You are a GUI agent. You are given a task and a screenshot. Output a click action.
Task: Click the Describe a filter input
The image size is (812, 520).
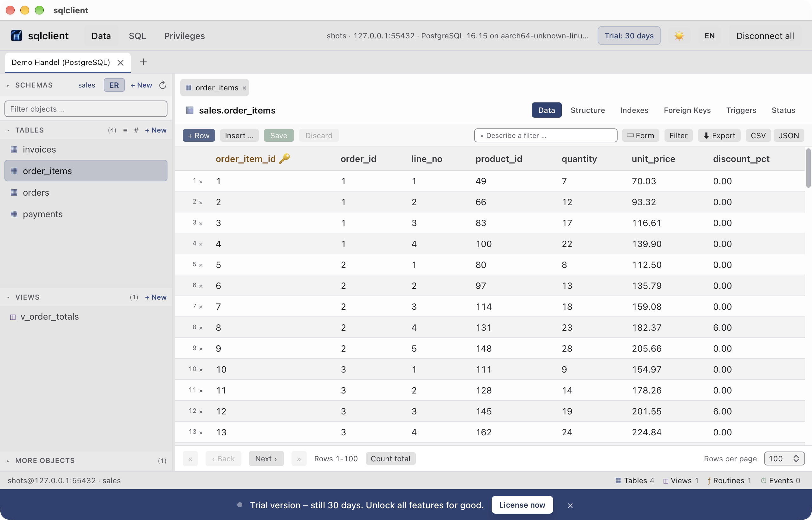point(546,136)
